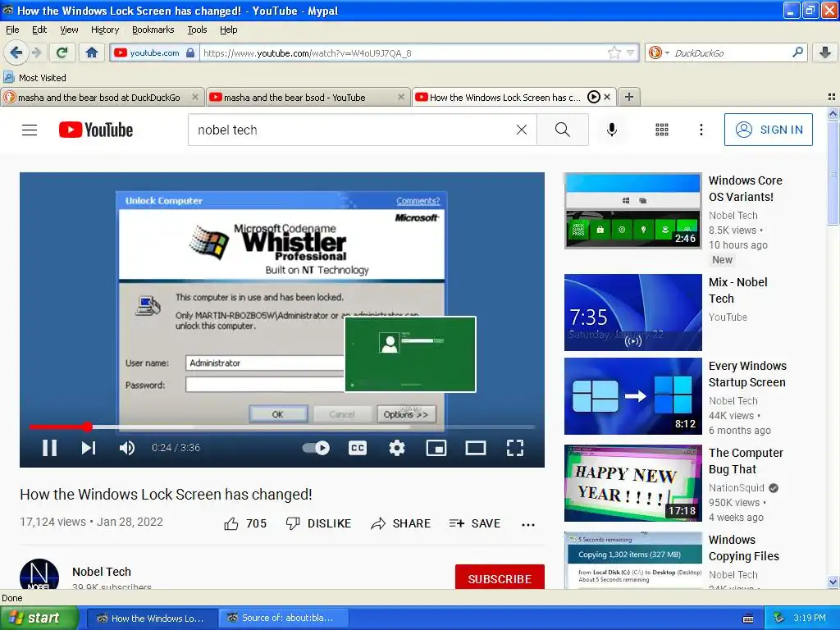
Task: Open The Computer Bug That video thumbnail
Action: [x=632, y=482]
